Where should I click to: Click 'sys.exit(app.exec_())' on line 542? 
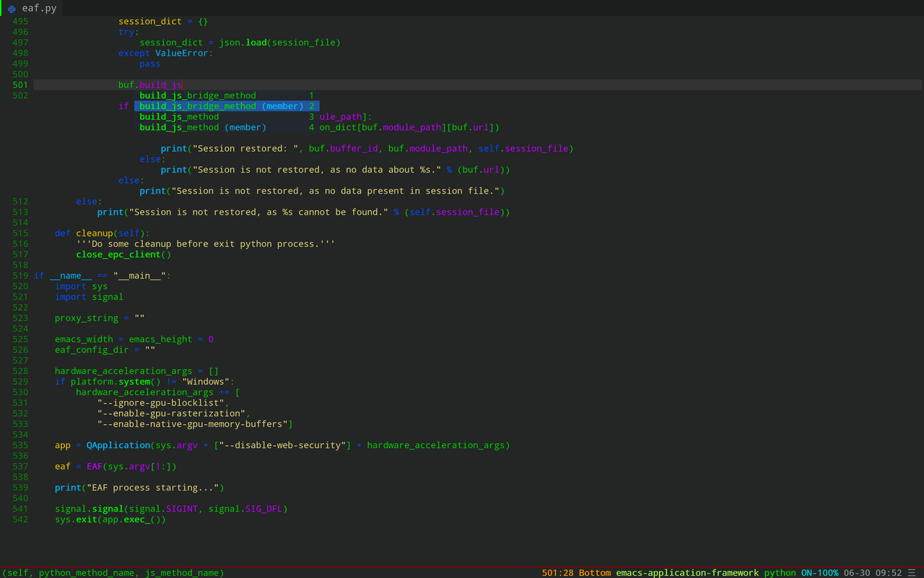[x=110, y=519]
